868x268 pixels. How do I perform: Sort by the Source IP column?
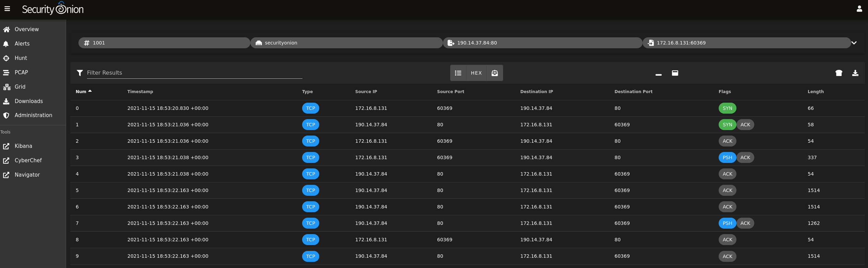click(366, 92)
